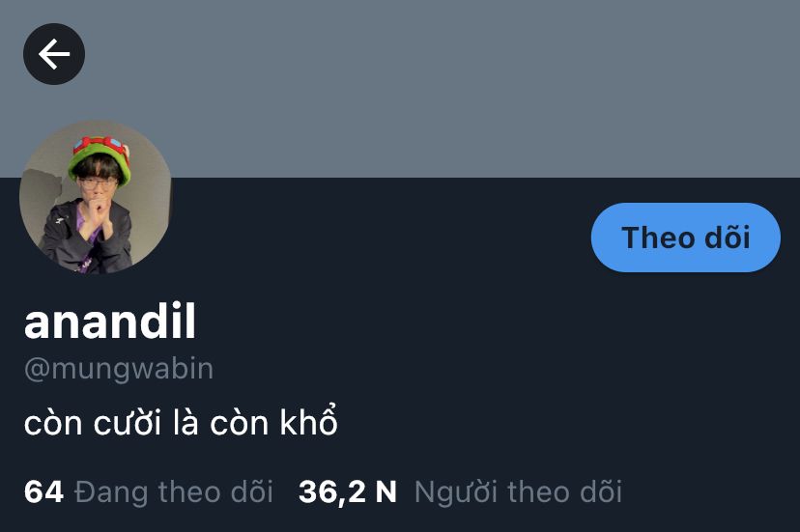Click the dark circle around back arrow
The image size is (800, 532).
(x=54, y=54)
